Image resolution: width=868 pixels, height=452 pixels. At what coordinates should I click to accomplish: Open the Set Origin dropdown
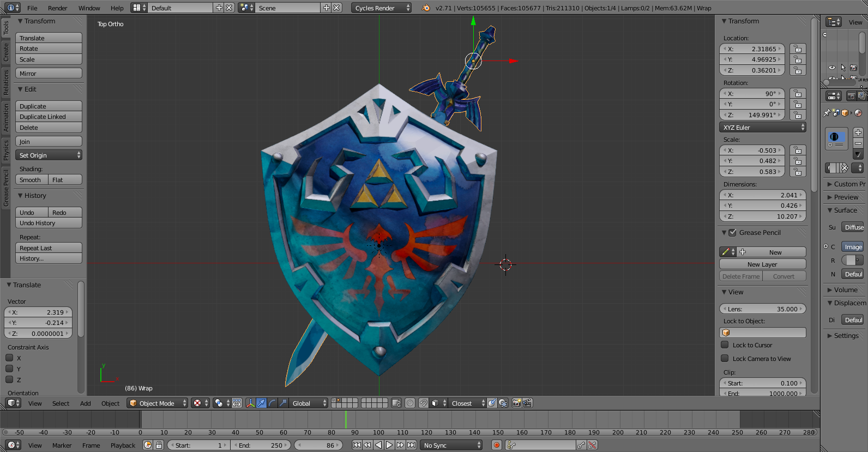pyautogui.click(x=49, y=155)
